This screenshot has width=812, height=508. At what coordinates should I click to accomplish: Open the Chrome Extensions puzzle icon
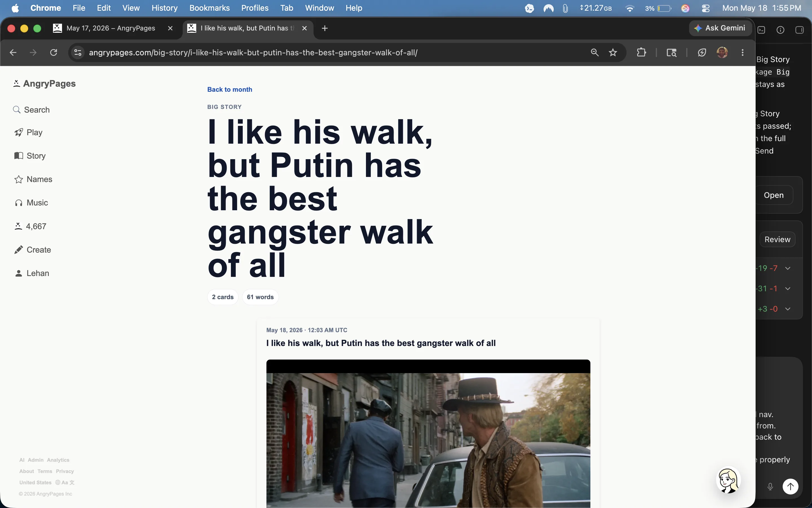[641, 52]
